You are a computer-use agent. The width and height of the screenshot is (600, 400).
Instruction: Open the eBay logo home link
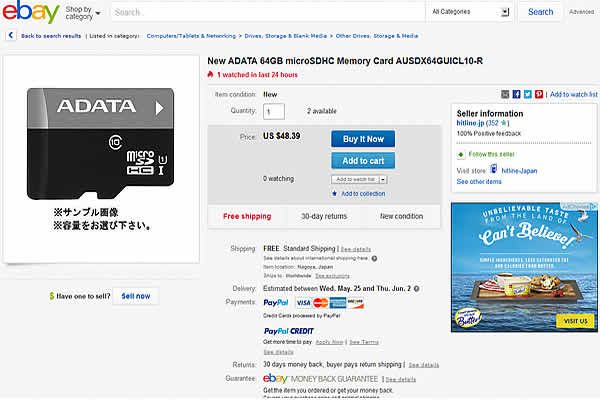point(31,11)
